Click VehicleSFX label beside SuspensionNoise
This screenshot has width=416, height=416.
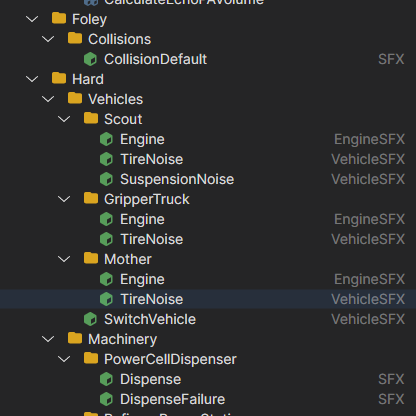coord(368,179)
